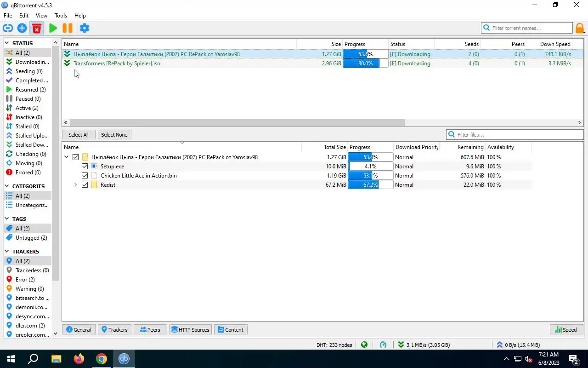This screenshot has height=368, width=588.
Task: Select Untagged (2) tag filter
Action: click(x=27, y=238)
